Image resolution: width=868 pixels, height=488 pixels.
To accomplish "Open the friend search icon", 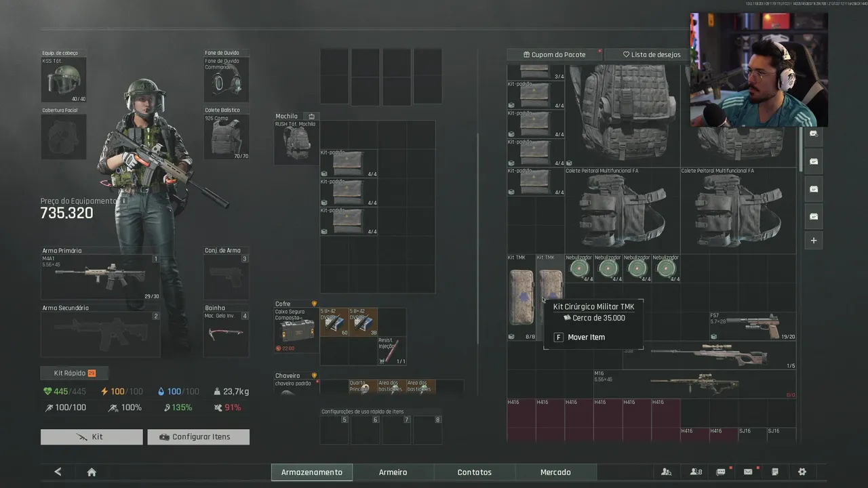I will (x=667, y=472).
